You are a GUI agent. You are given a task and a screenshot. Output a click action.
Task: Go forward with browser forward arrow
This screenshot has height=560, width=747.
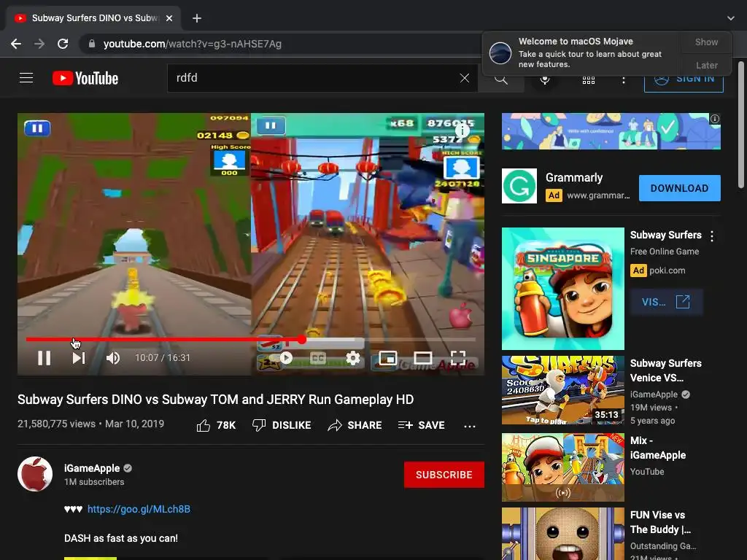pos(39,44)
